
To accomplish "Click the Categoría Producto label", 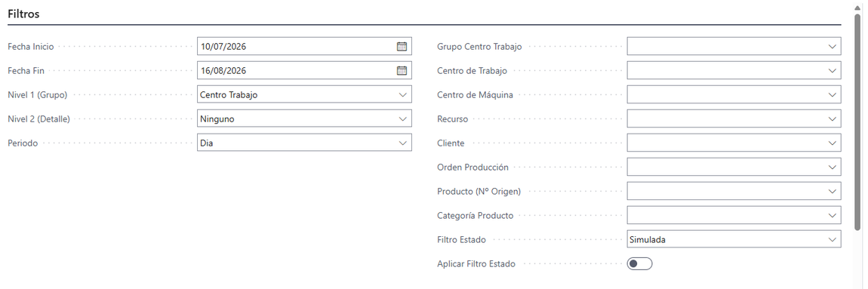I will pyautogui.click(x=476, y=215).
